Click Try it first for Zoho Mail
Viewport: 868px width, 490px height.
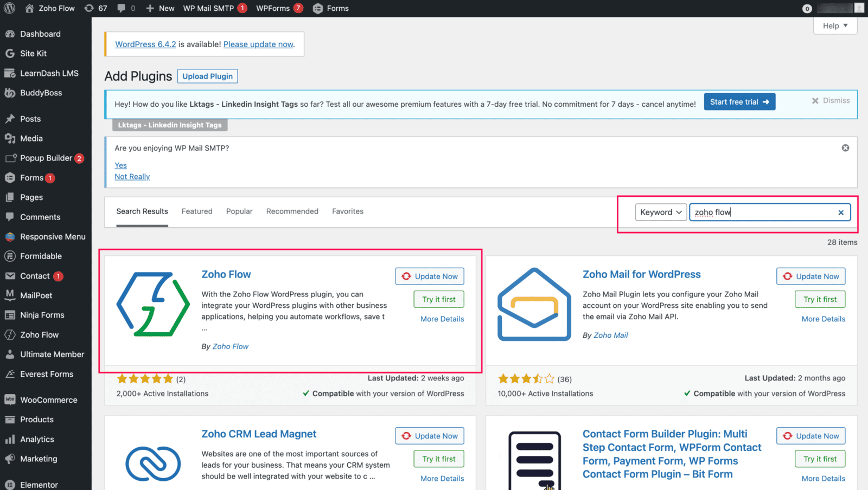pyautogui.click(x=820, y=299)
